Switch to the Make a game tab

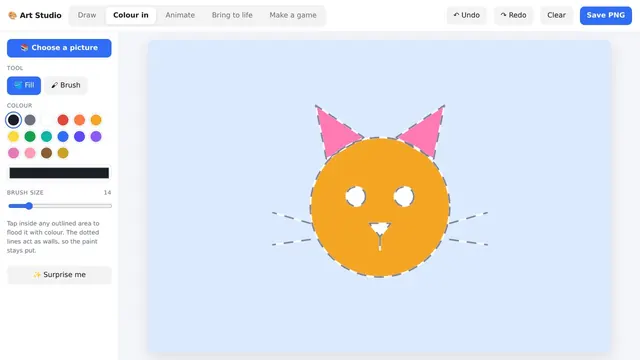tap(293, 15)
